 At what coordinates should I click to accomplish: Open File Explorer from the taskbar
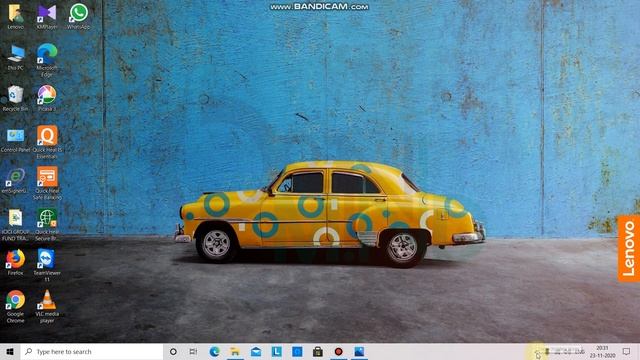pos(235,351)
